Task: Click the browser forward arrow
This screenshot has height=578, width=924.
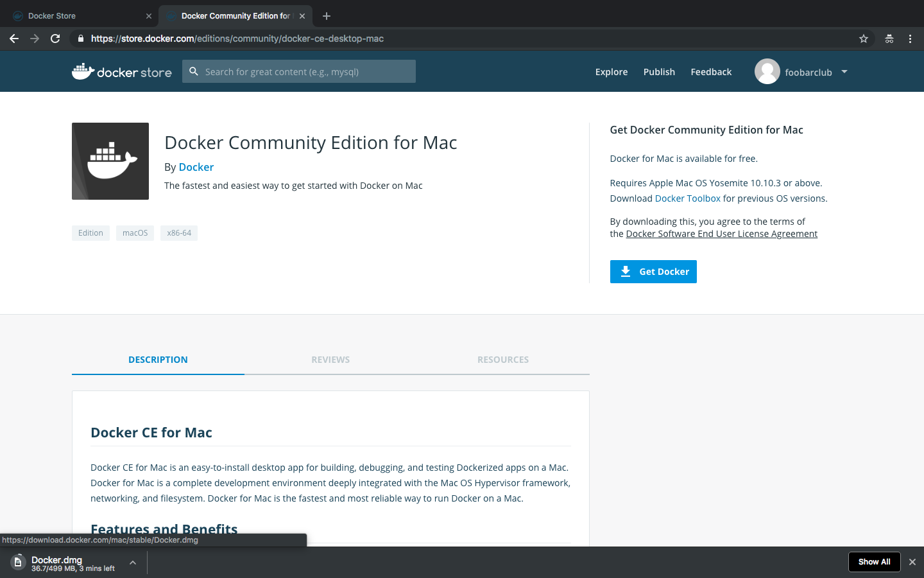Action: [x=35, y=39]
